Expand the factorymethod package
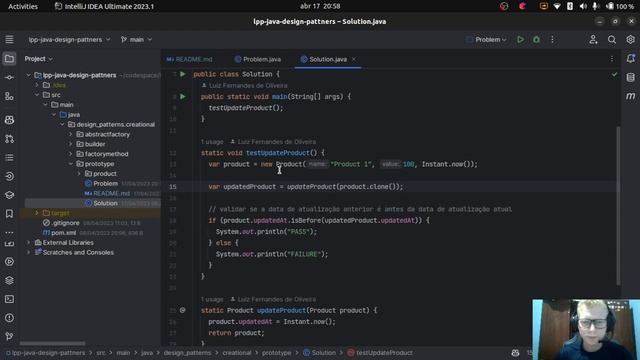Viewport: 640px width, 360px height. coord(71,154)
